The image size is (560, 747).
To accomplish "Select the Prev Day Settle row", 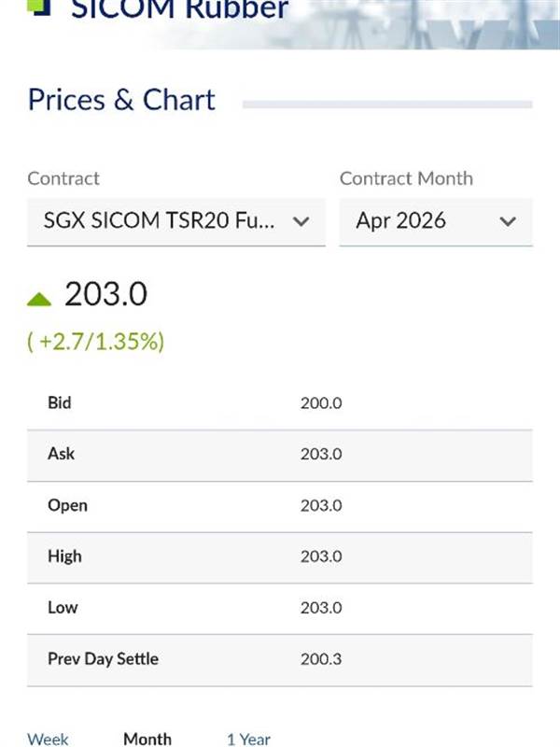I will [x=280, y=658].
